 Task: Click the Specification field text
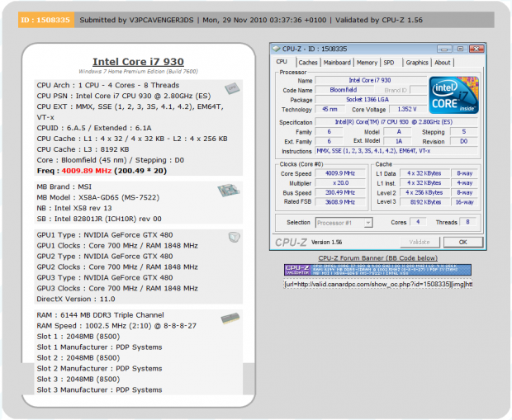(x=396, y=122)
